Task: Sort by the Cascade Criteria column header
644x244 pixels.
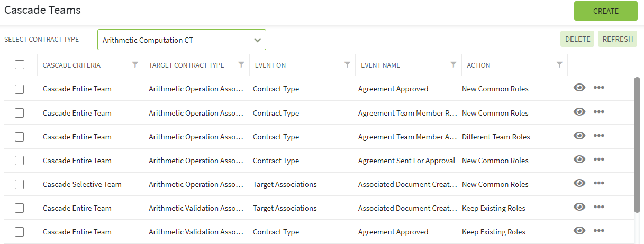Action: pos(71,65)
